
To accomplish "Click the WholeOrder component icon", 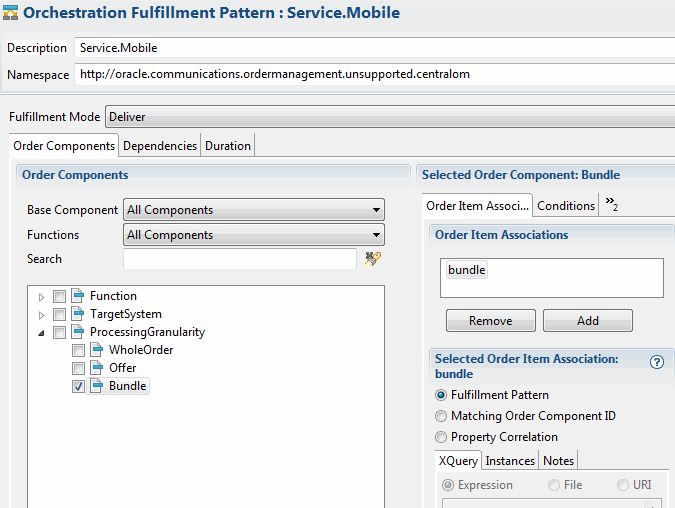I will [x=97, y=350].
